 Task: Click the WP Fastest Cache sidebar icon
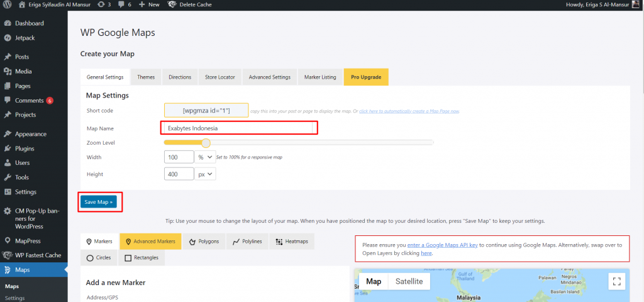pyautogui.click(x=8, y=255)
